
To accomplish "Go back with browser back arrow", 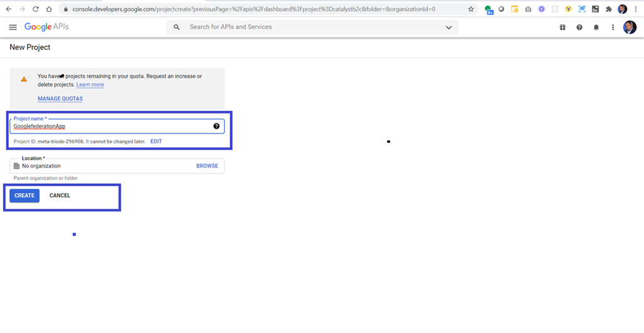I will (x=9, y=9).
